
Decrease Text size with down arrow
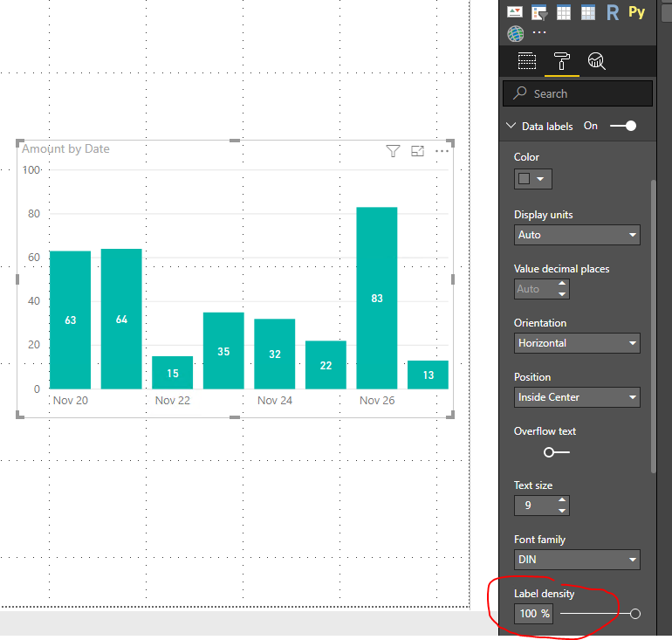point(562,511)
